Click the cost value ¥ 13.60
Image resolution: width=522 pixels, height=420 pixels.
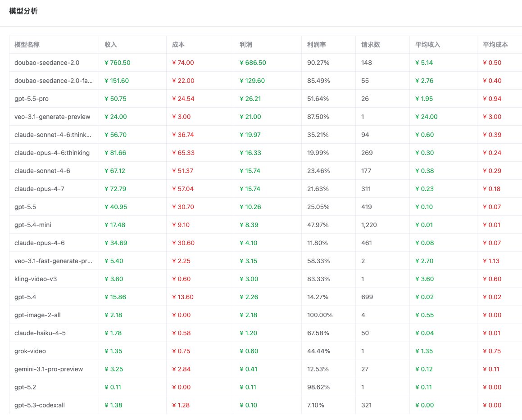click(x=183, y=297)
